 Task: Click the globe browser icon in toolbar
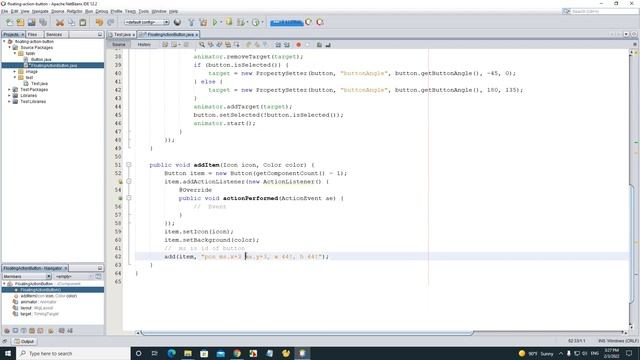pos(178,22)
